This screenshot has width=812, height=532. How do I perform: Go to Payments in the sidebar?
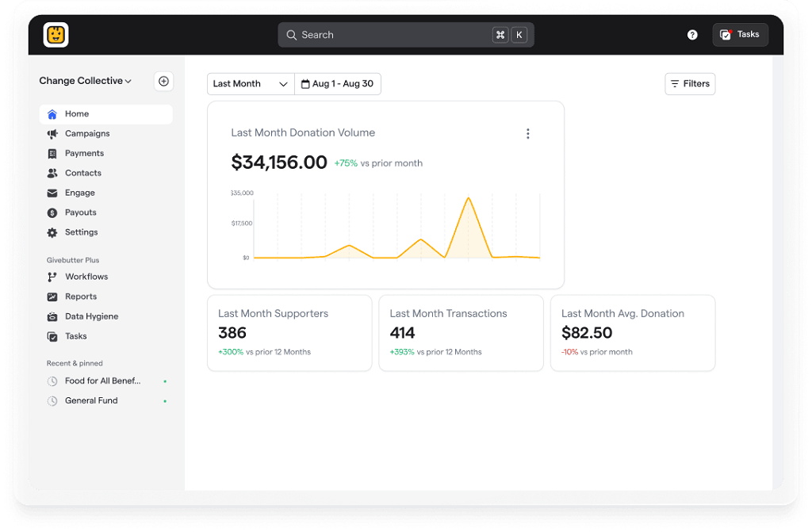(84, 153)
